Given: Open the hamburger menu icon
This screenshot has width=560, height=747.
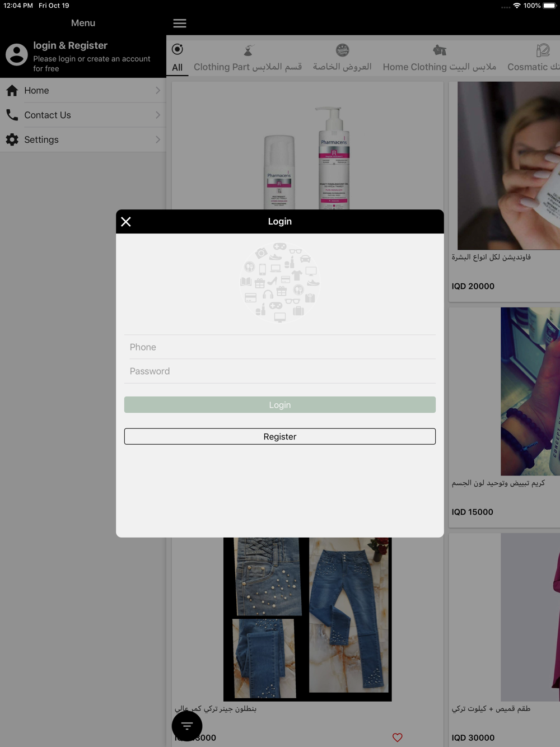Looking at the screenshot, I should tap(180, 24).
